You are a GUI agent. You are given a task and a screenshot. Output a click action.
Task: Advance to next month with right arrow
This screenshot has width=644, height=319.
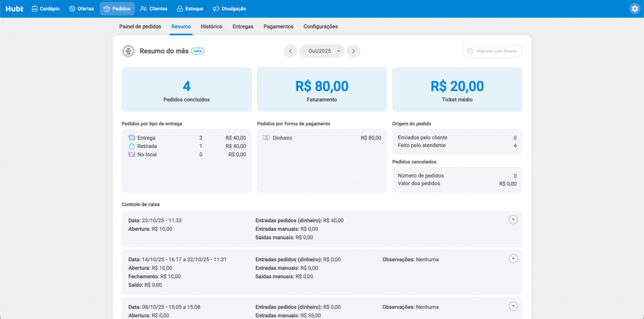coord(353,52)
